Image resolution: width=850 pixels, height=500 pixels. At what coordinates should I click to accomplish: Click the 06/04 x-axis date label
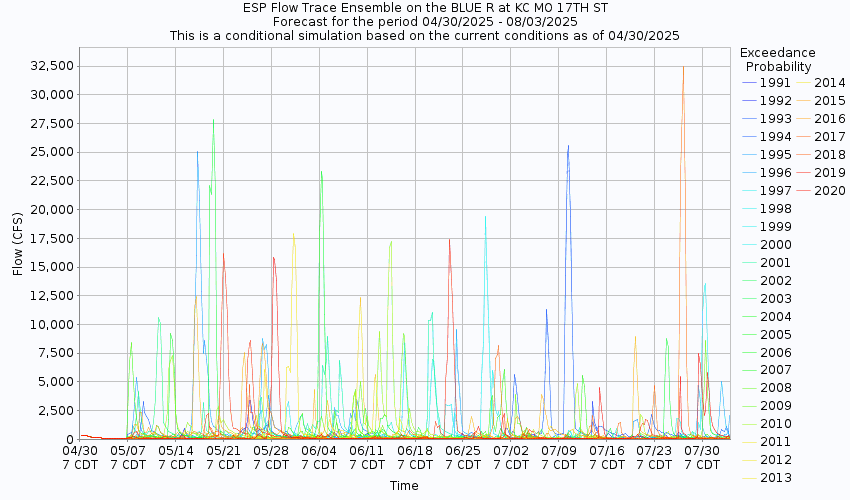coord(319,451)
